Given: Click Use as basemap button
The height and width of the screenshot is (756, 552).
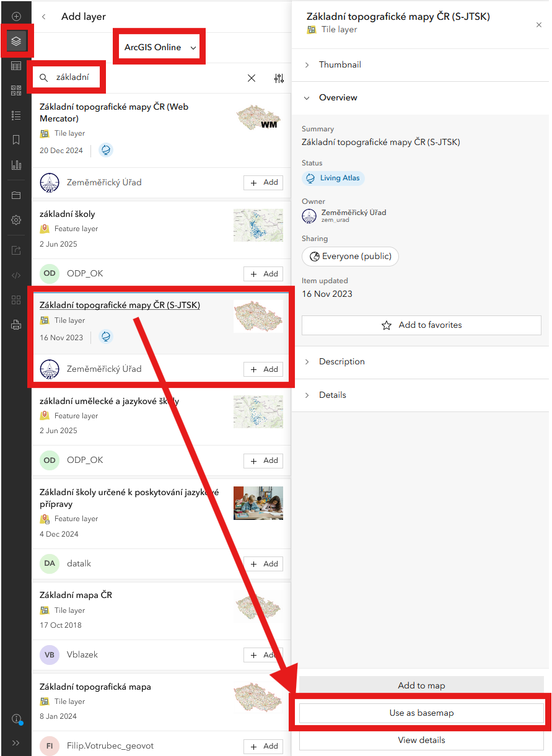Looking at the screenshot, I should [x=421, y=713].
